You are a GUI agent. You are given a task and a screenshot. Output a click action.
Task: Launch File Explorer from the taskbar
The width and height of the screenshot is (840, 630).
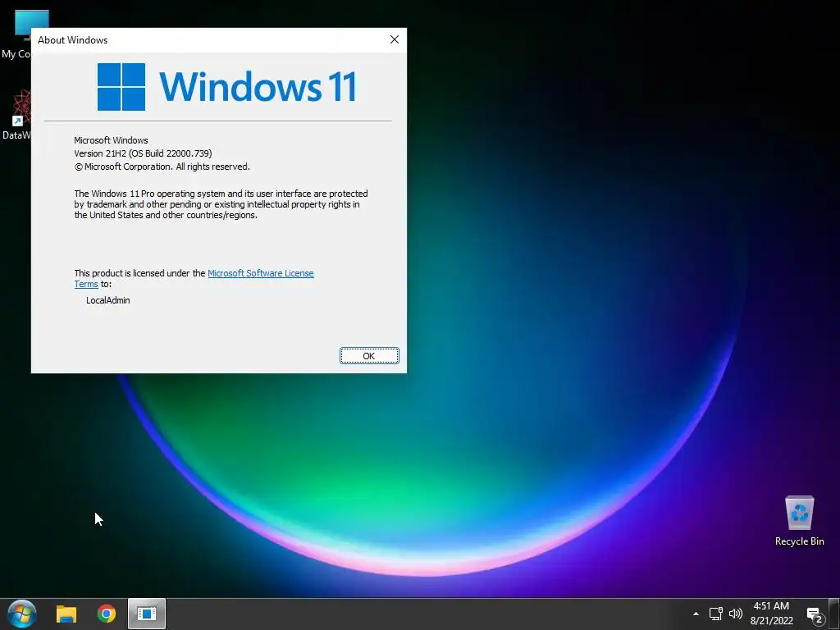click(x=66, y=614)
